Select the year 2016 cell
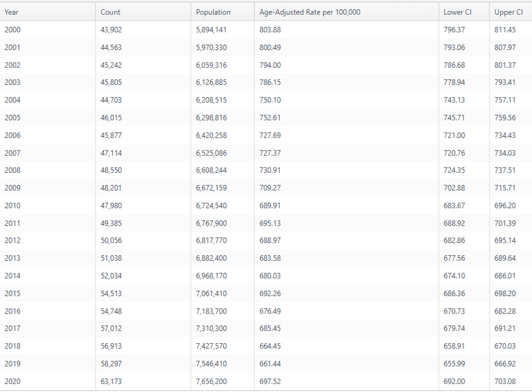 coord(13,311)
